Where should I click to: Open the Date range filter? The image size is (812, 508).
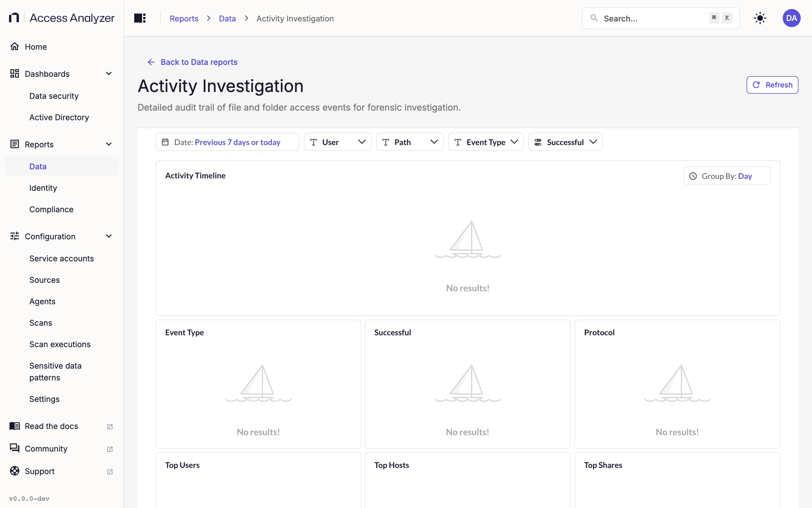pos(227,142)
